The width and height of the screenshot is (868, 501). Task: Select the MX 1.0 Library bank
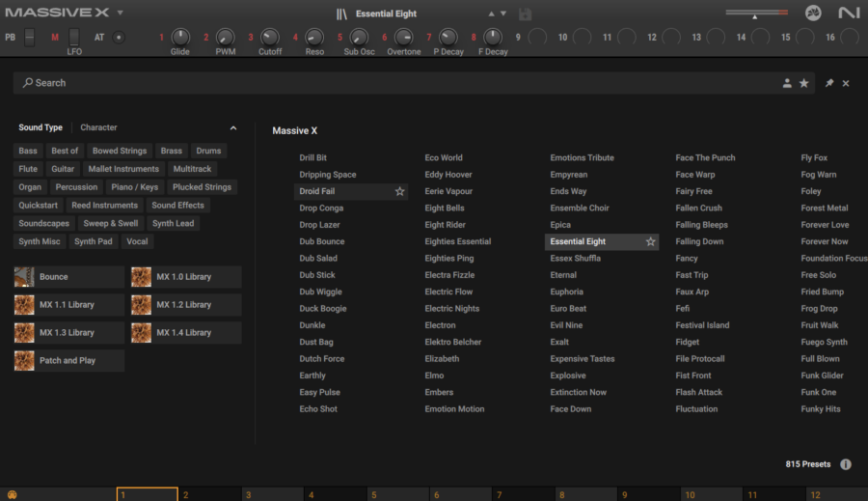[185, 277]
